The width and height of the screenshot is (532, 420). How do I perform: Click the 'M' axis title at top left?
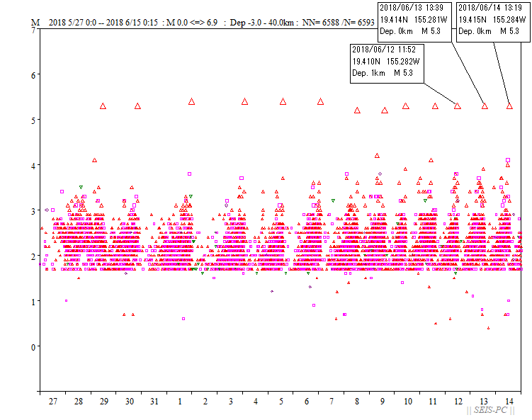point(35,23)
